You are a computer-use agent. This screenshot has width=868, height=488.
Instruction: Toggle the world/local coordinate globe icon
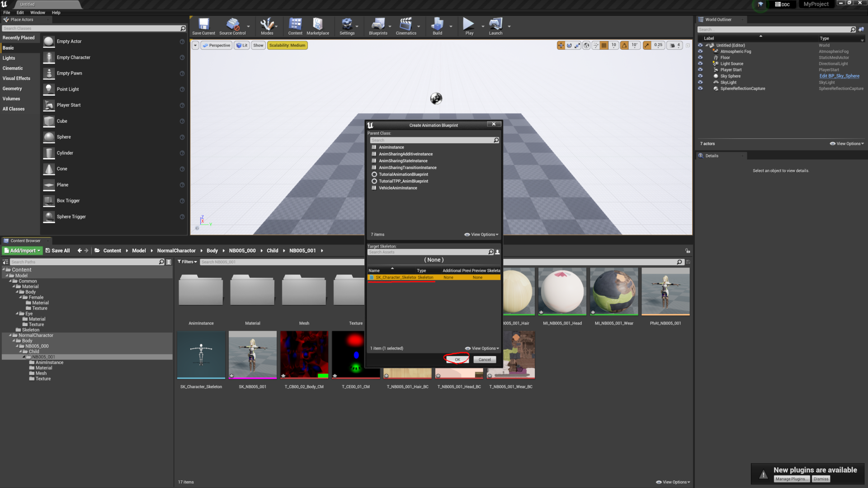point(586,45)
